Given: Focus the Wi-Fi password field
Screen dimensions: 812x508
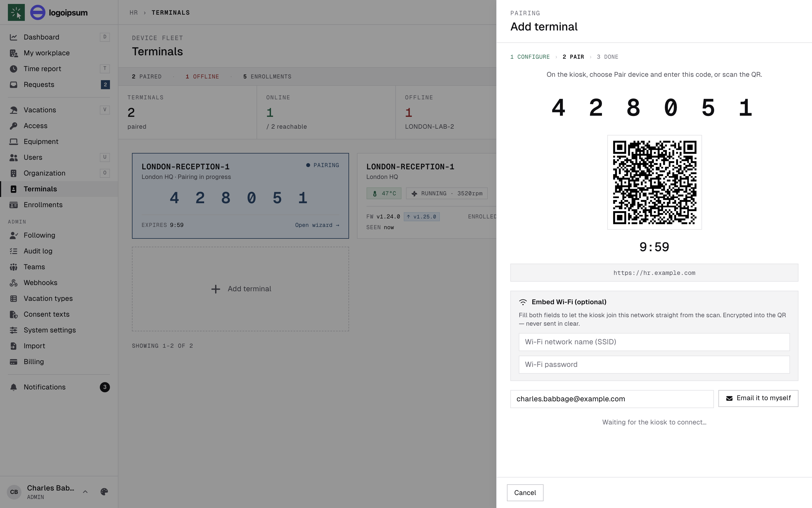Looking at the screenshot, I should click(654, 365).
